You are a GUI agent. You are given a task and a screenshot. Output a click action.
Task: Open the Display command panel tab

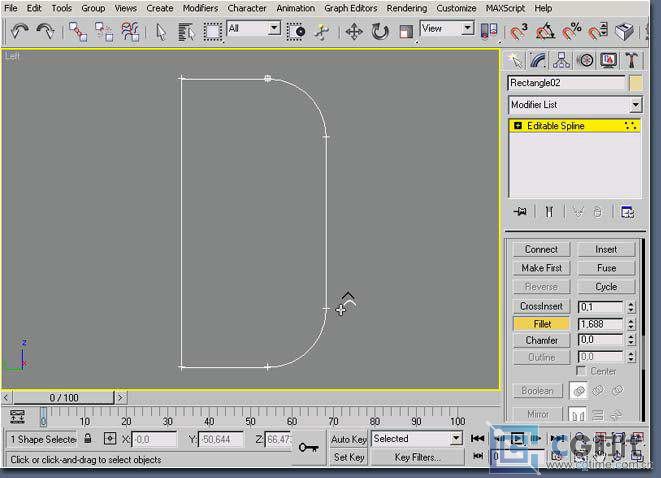[608, 60]
